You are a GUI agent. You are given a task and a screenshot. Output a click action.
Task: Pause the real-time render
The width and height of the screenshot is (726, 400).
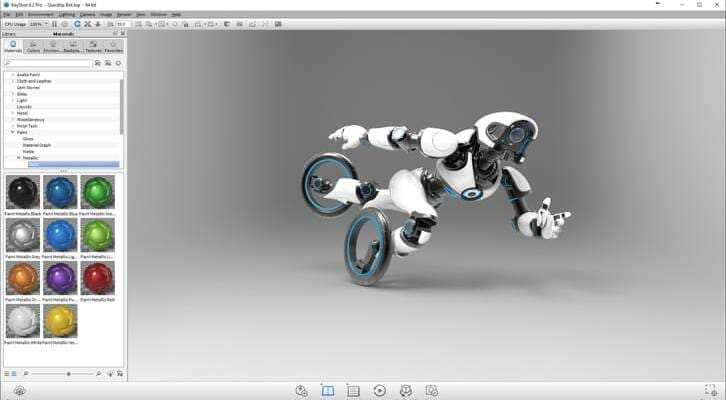54,24
